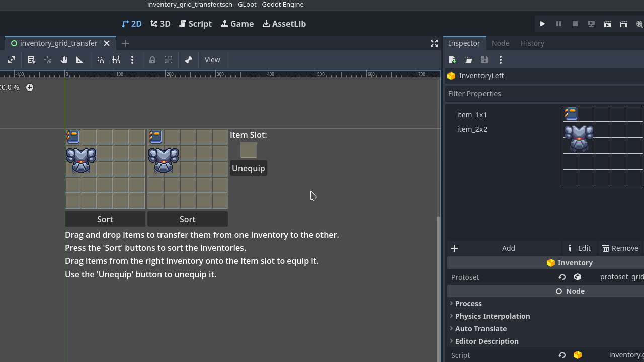Open snapping options three-dot menu
Image resolution: width=644 pixels, height=362 pixels.
pyautogui.click(x=132, y=60)
